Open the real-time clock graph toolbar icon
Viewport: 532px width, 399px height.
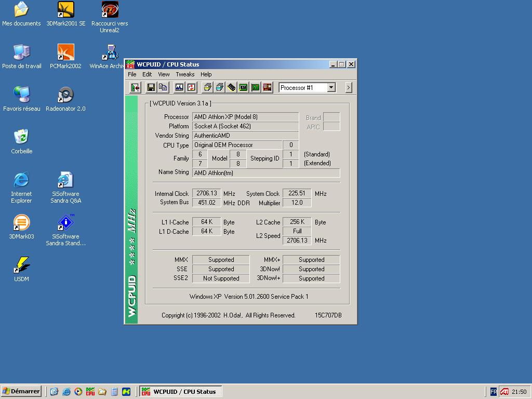(179, 87)
